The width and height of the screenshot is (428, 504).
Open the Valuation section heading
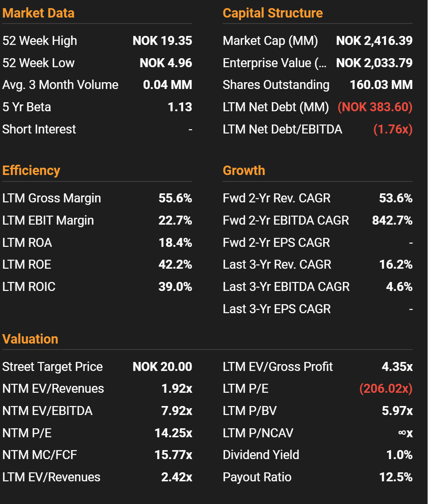(x=30, y=339)
